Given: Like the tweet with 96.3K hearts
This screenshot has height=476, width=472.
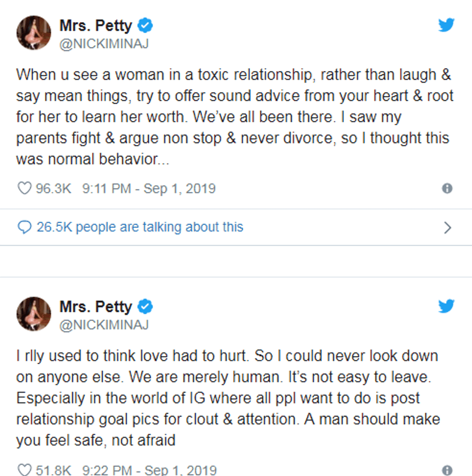Looking at the screenshot, I should (24, 188).
